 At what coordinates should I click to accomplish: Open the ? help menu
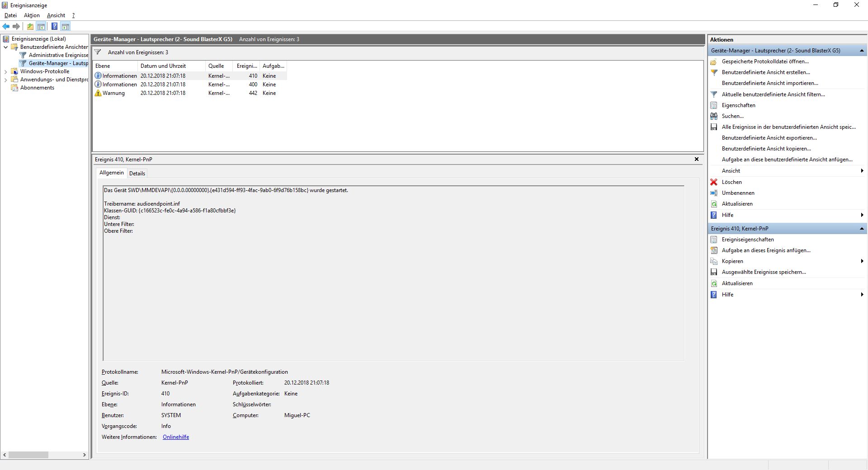click(73, 15)
